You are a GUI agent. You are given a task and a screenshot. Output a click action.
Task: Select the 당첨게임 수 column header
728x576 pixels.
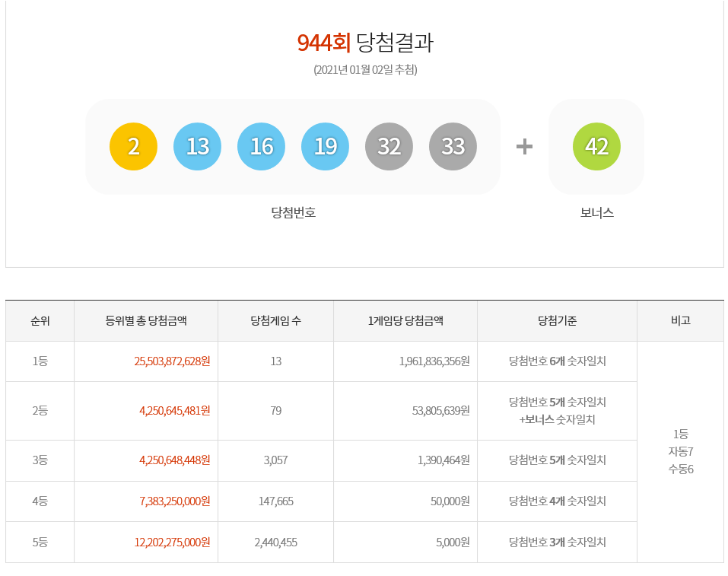[x=275, y=321]
